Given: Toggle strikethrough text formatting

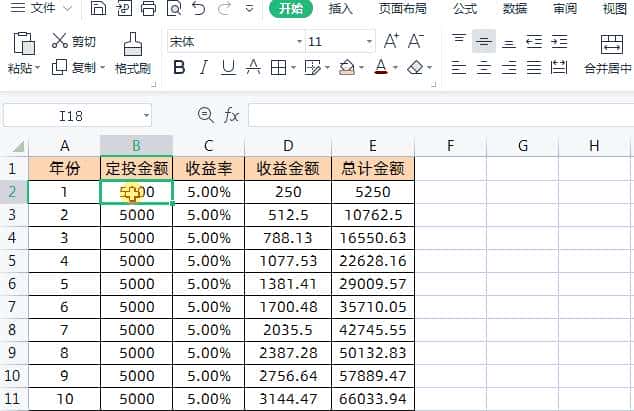Looking at the screenshot, I should [x=253, y=68].
